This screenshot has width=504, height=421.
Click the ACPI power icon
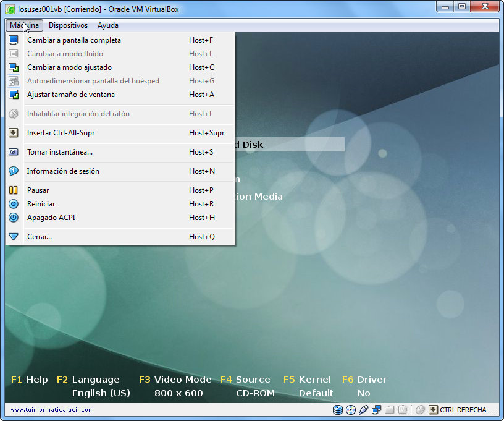[x=14, y=218]
